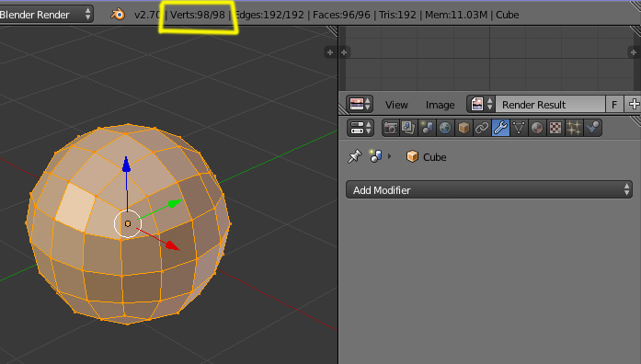This screenshot has height=364, width=641.
Task: Expand the image editor right plus toggle
Action: 634,52
